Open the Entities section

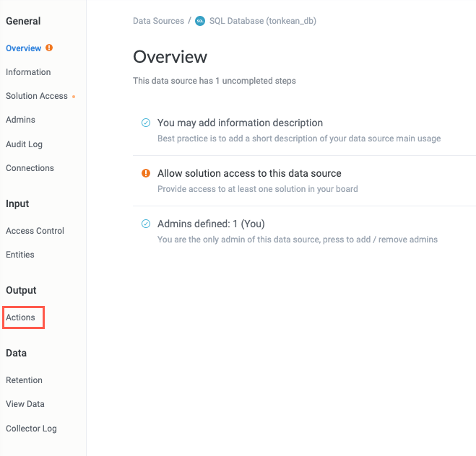click(20, 255)
